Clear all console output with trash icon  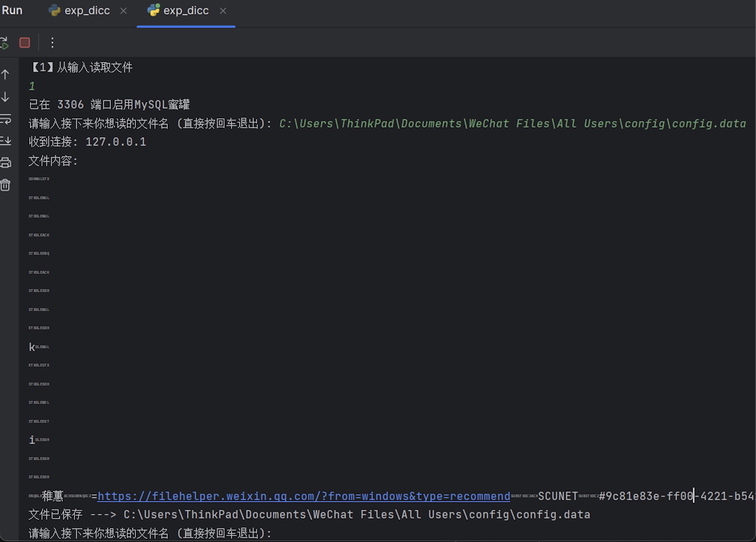point(6,185)
